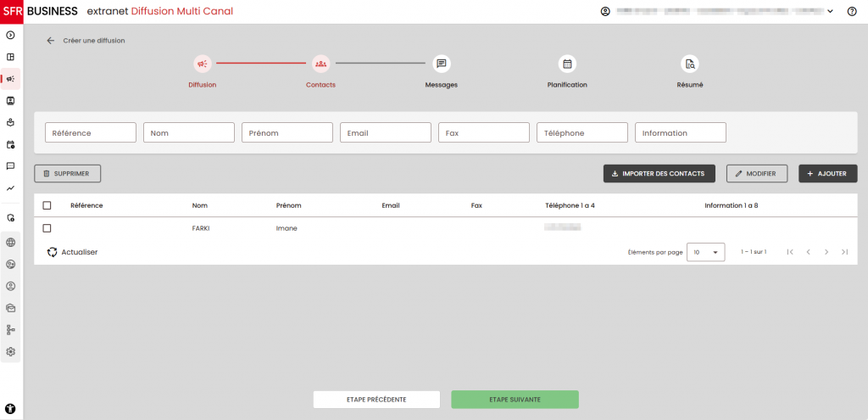This screenshot has height=420, width=868.
Task: Select the Planification step
Action: point(567,64)
